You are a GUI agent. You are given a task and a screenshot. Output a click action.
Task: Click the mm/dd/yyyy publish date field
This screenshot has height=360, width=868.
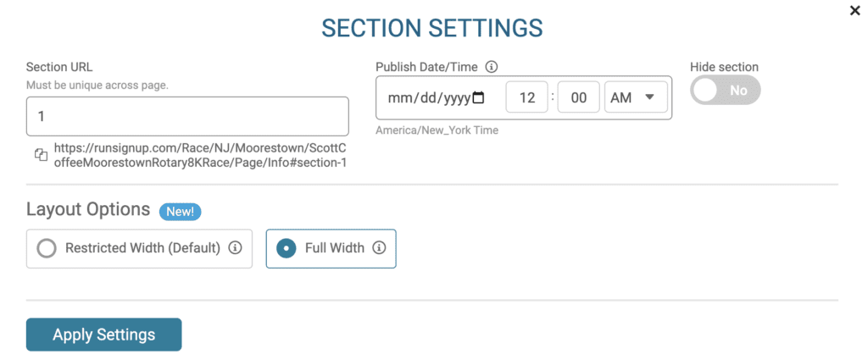[x=437, y=98]
